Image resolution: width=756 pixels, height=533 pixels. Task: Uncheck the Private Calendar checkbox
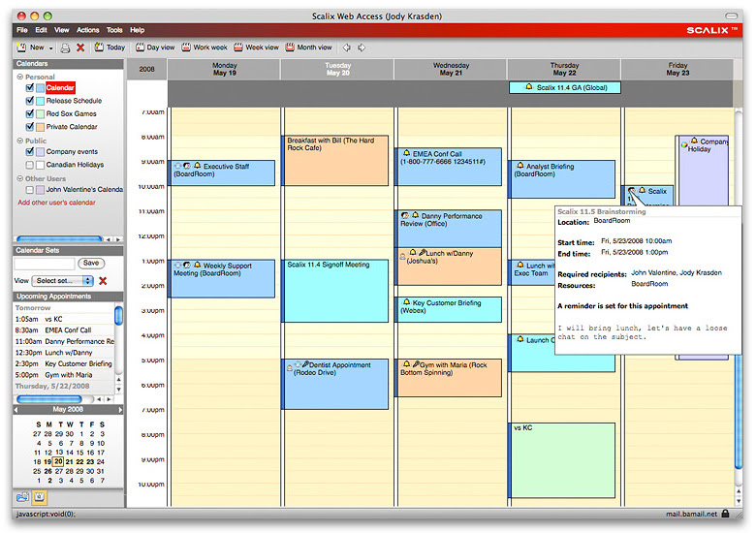[29, 127]
